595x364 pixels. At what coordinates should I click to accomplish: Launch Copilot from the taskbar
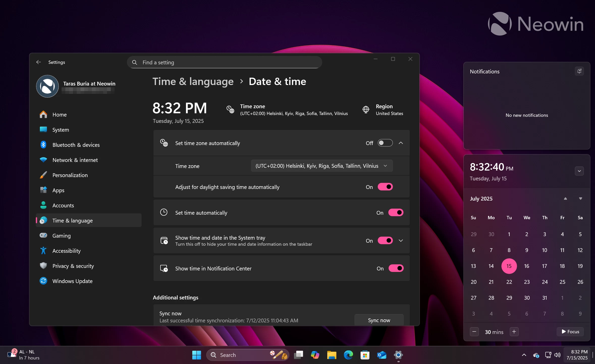(x=315, y=355)
